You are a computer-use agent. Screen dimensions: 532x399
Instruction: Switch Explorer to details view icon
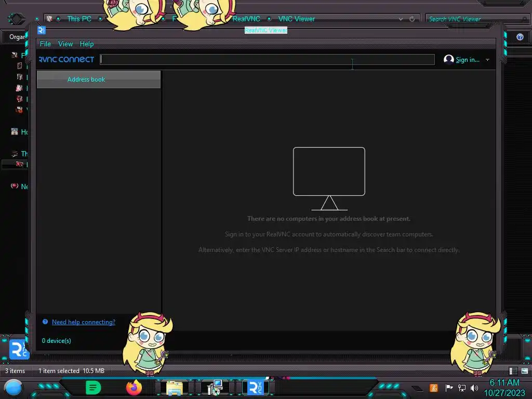point(513,371)
